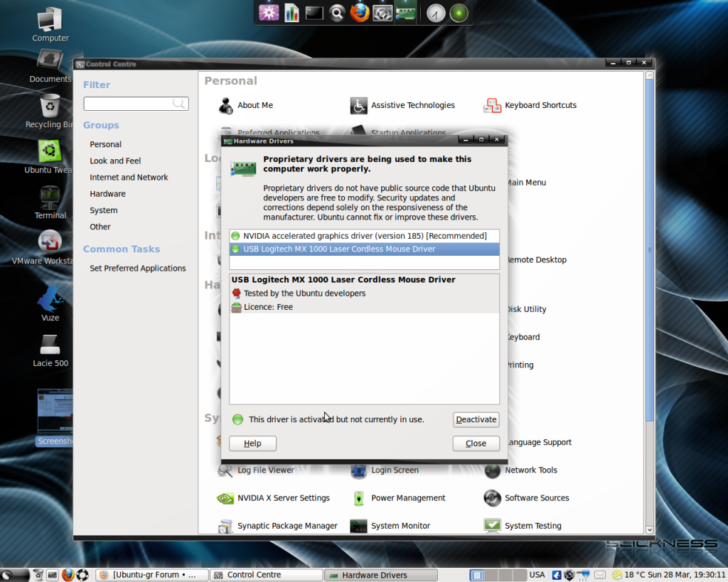Launch VMware Workstation desktop icon

(x=50, y=247)
